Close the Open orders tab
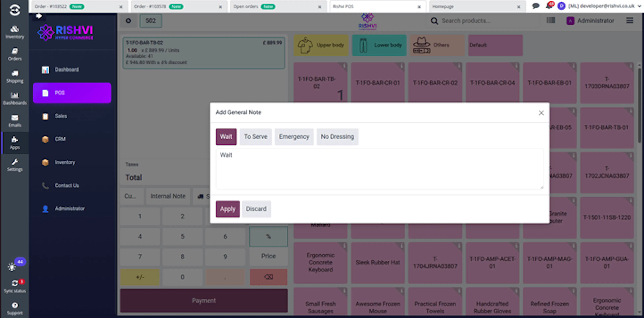The height and width of the screenshot is (318, 644). [x=320, y=7]
